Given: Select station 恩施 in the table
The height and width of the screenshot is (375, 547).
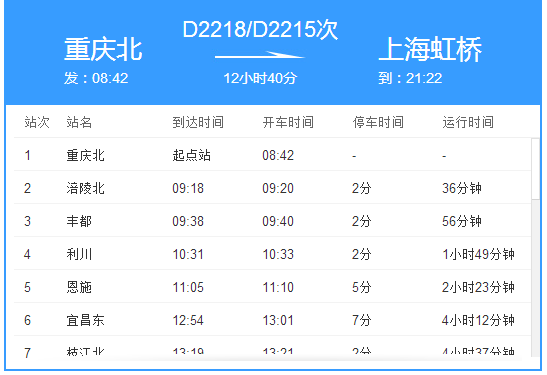Looking at the screenshot, I should pos(79,287).
